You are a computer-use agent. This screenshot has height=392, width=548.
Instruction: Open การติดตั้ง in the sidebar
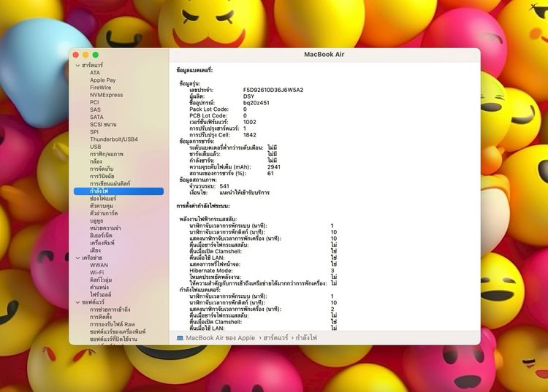[101, 317]
